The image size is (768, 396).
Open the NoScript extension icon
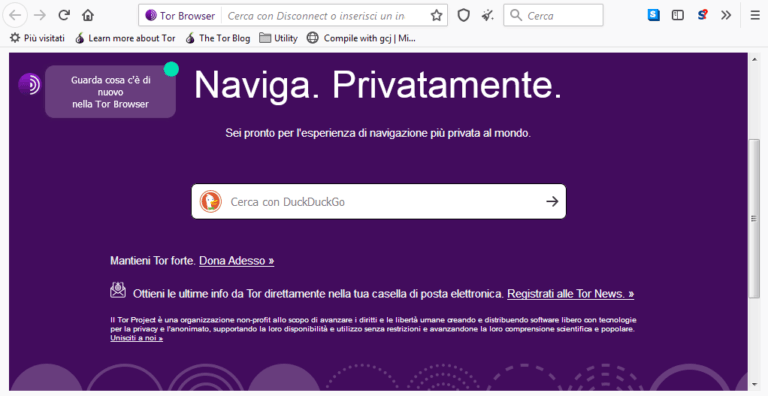[702, 15]
